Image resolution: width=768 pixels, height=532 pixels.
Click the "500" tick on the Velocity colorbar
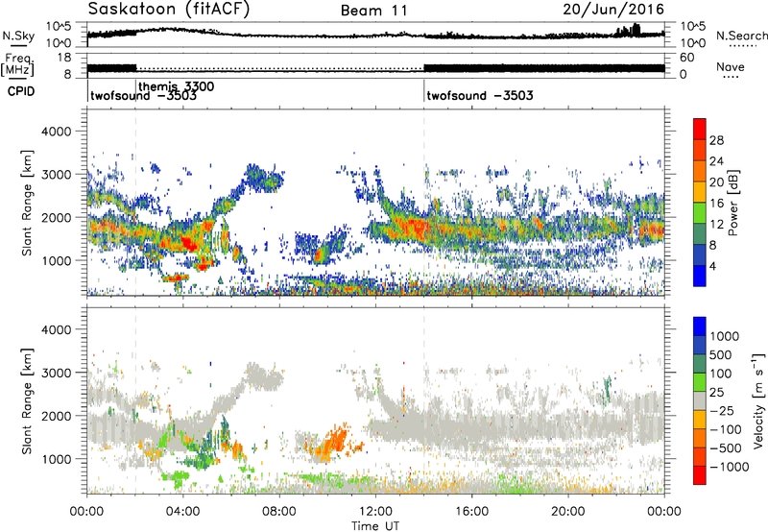point(721,354)
